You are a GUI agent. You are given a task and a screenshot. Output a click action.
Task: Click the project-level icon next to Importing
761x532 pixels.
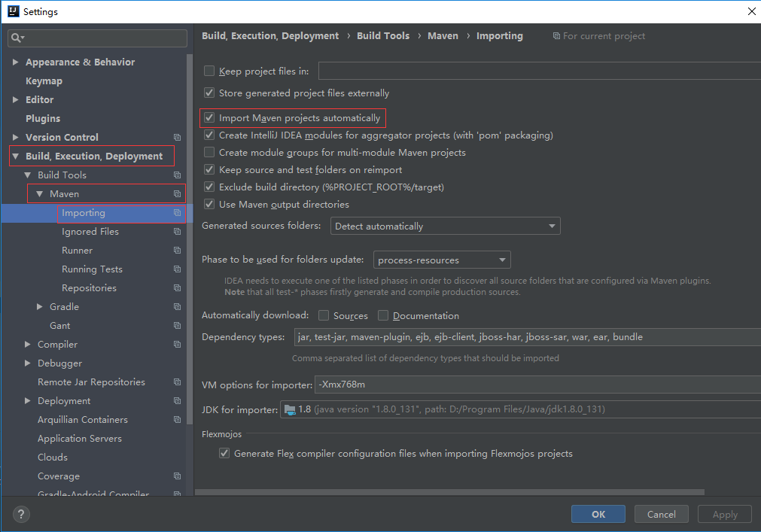click(x=177, y=213)
